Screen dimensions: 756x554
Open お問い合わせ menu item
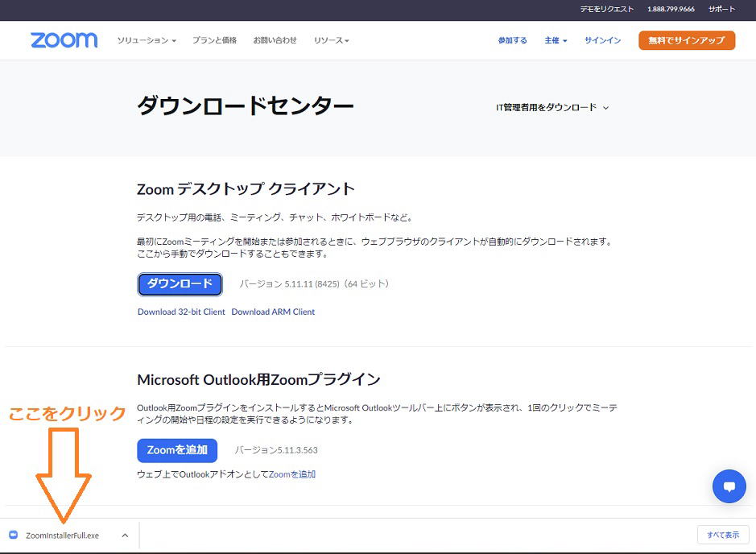pyautogui.click(x=275, y=40)
